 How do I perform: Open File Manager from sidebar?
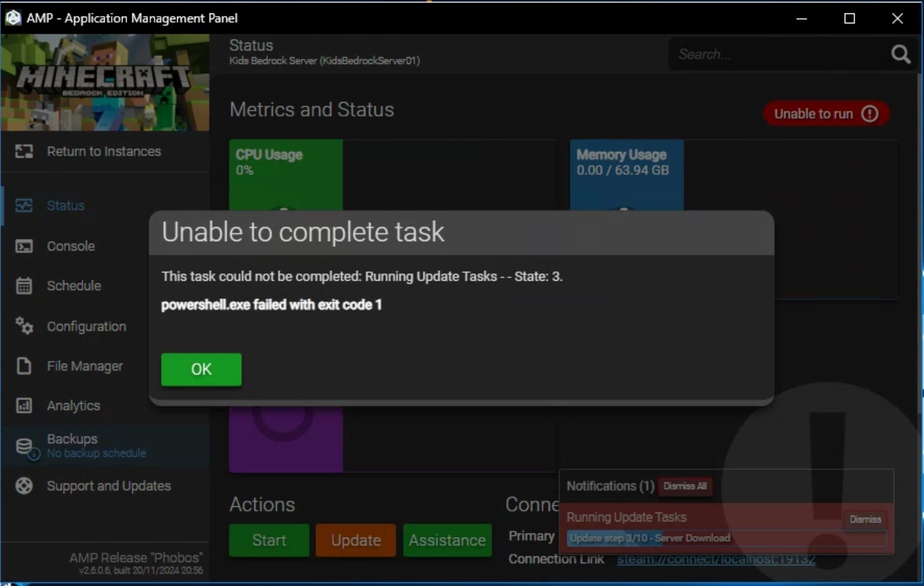(85, 366)
